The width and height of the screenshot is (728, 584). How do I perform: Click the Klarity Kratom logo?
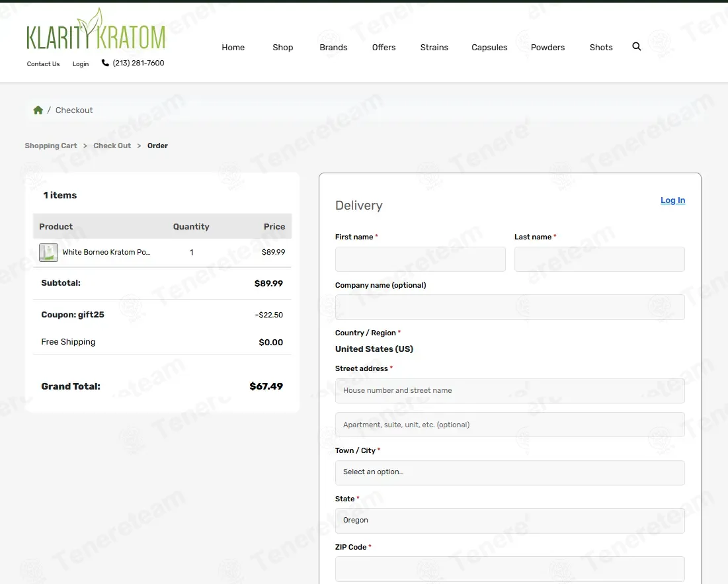point(96,29)
